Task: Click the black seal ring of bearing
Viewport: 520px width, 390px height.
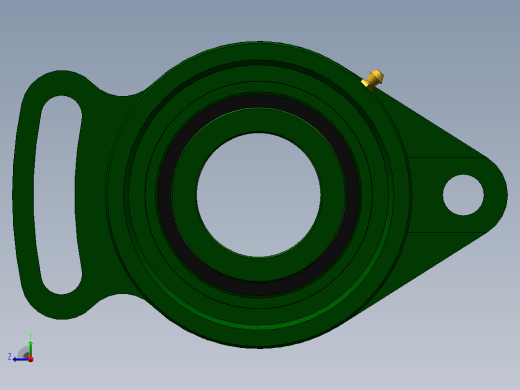Action: tap(259, 102)
